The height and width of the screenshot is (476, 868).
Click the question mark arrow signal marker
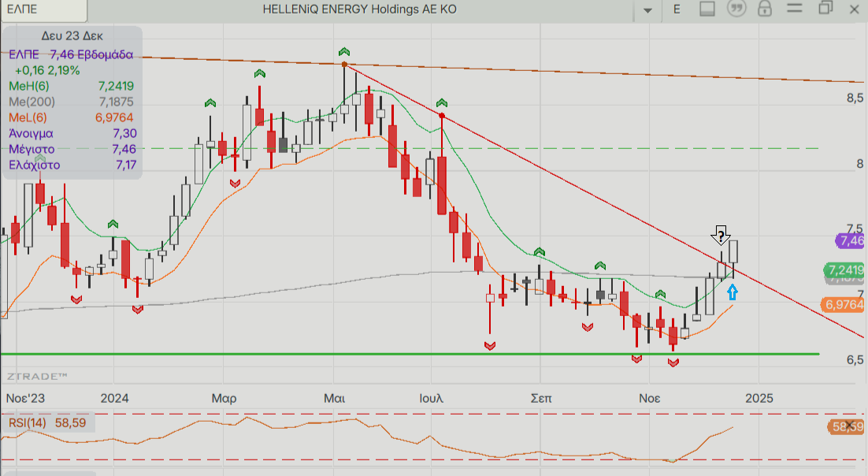720,236
